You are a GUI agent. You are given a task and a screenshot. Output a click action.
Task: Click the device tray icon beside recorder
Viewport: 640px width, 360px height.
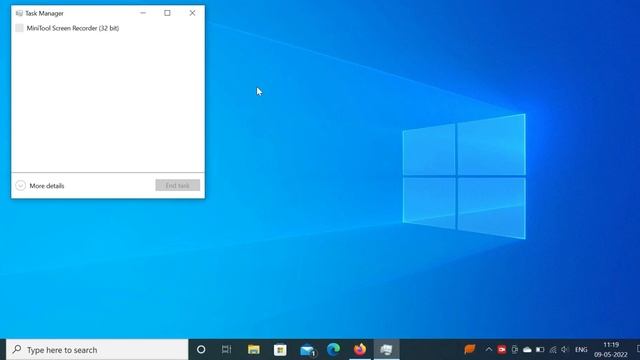click(x=515, y=350)
